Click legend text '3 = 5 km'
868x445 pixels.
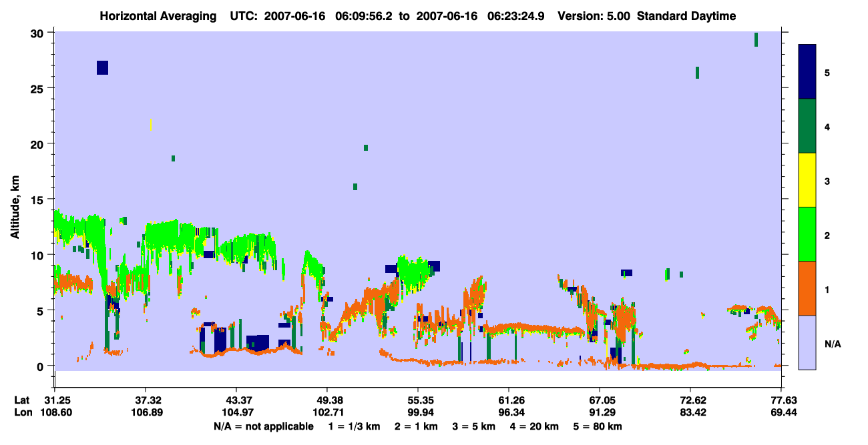coord(474,426)
